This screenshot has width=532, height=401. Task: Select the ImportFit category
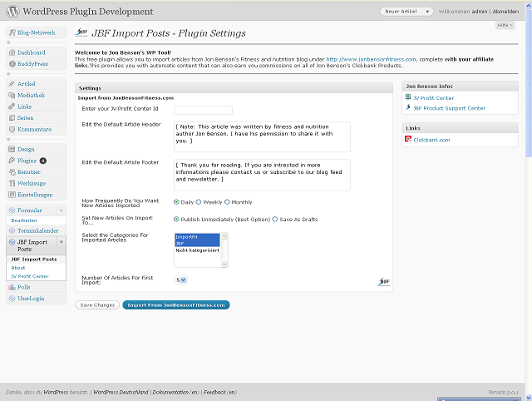pyautogui.click(x=197, y=237)
